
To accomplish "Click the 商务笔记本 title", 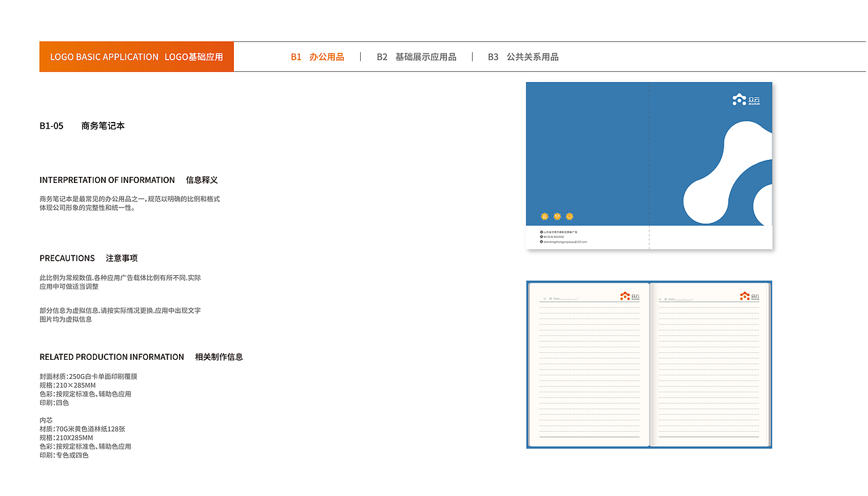I will click(x=103, y=126).
